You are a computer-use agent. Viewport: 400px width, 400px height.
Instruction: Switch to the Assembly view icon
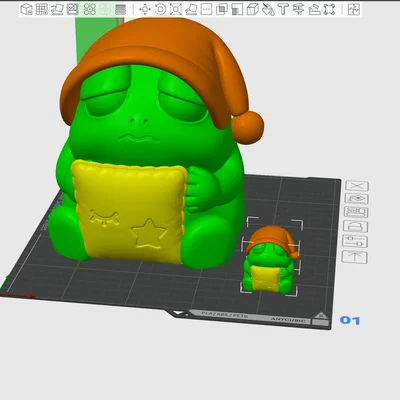point(354,9)
